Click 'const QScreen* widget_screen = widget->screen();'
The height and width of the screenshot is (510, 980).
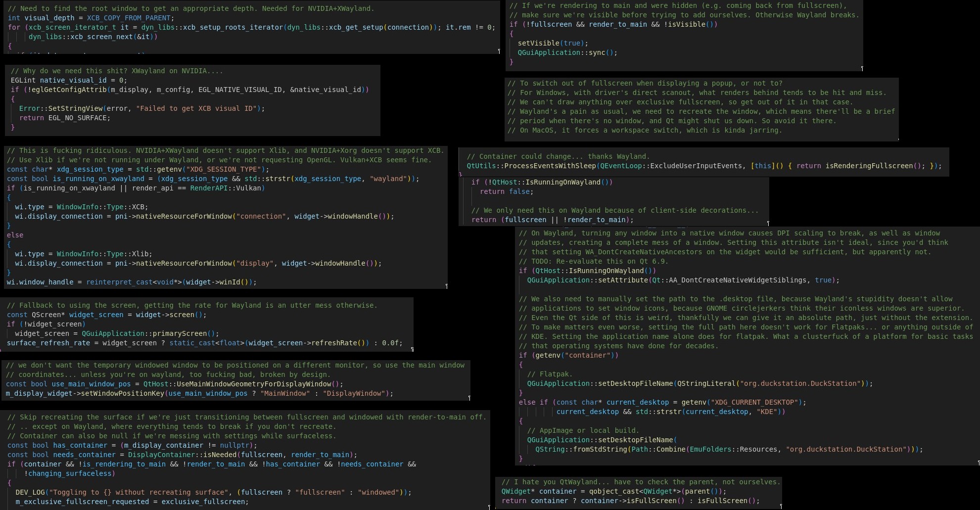click(x=106, y=315)
